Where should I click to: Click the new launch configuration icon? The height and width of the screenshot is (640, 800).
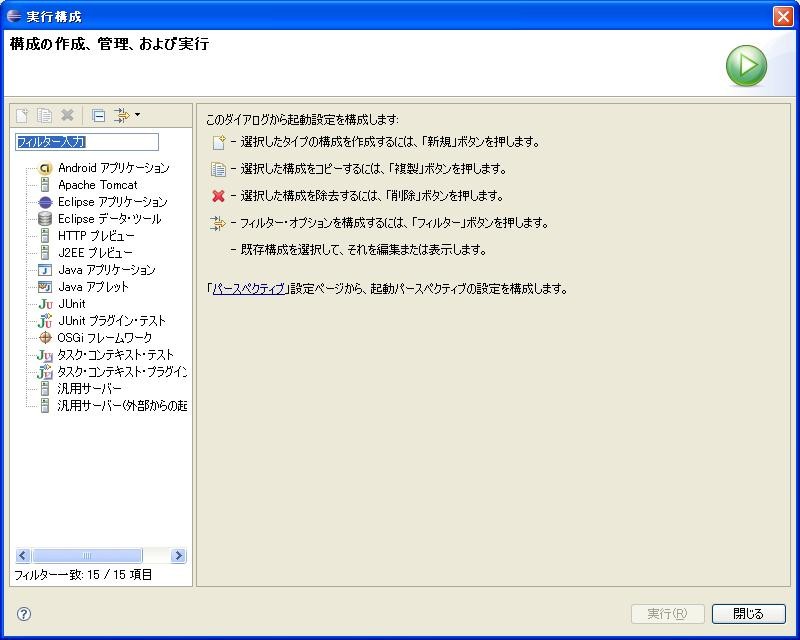(22, 114)
